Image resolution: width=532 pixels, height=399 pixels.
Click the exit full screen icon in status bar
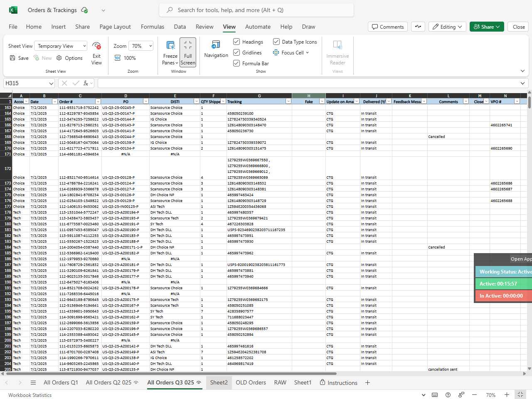pos(520,395)
